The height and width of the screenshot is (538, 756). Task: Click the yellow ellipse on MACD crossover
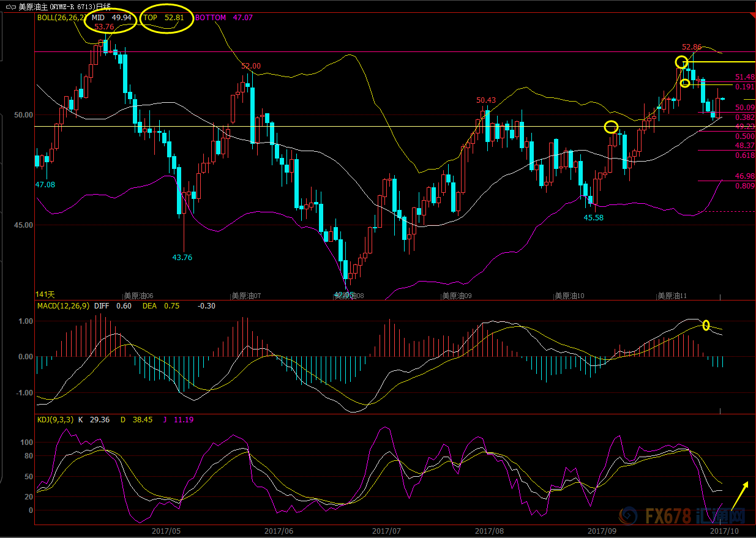706,326
